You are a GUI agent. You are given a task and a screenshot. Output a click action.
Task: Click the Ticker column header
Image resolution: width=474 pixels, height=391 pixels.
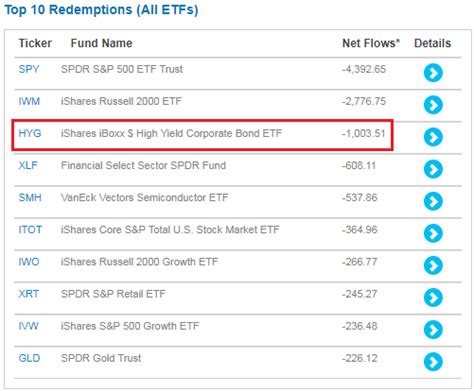coord(35,43)
